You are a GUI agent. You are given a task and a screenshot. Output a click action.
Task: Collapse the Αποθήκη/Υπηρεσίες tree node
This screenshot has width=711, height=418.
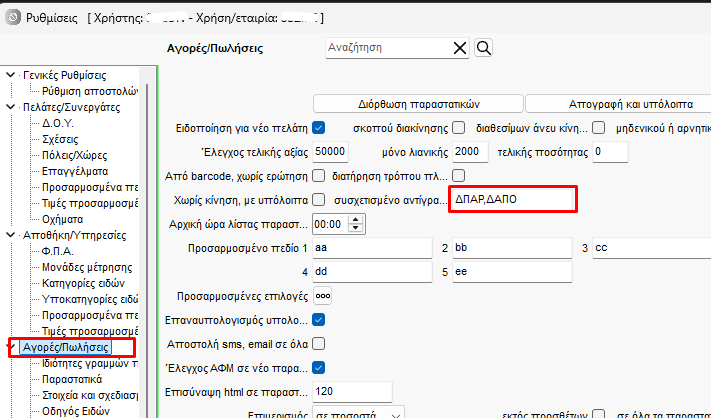(10, 235)
